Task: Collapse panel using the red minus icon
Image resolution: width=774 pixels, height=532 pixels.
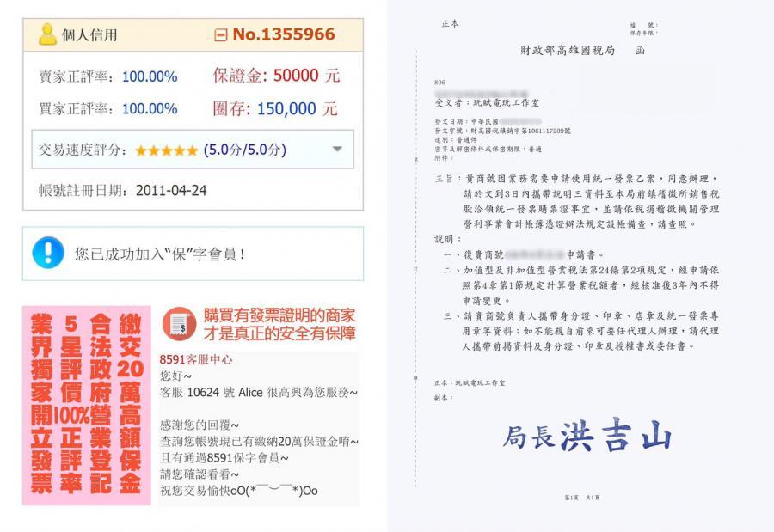Action: [220, 36]
